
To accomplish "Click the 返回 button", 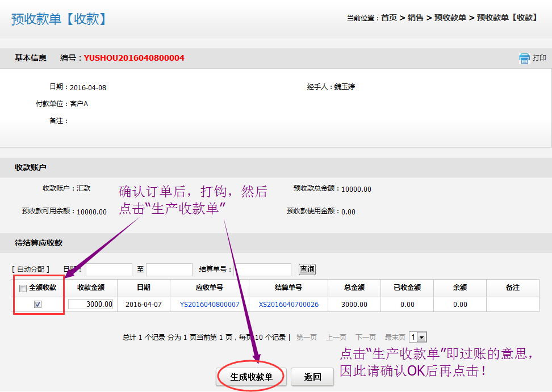I will [312, 377].
